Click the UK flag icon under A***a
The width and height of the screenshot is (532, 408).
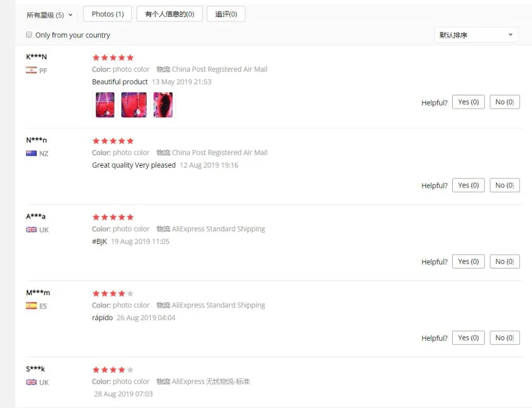(31, 230)
